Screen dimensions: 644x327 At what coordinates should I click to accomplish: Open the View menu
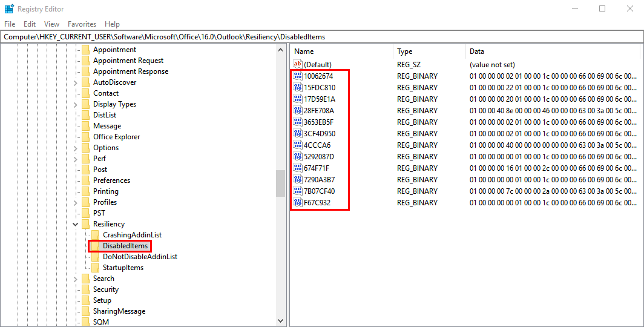(x=52, y=24)
